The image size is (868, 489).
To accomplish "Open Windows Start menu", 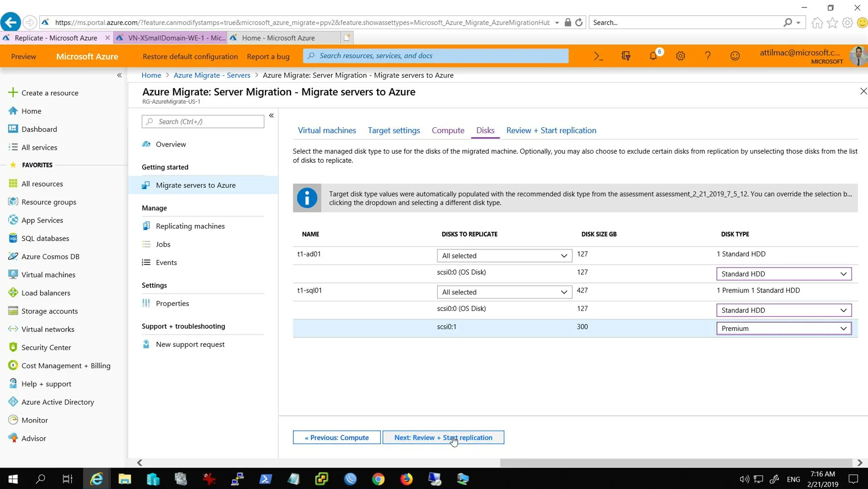I will pyautogui.click(x=13, y=479).
